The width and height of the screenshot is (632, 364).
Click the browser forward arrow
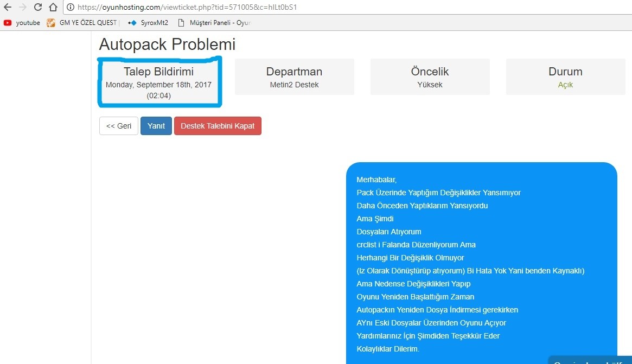point(23,7)
